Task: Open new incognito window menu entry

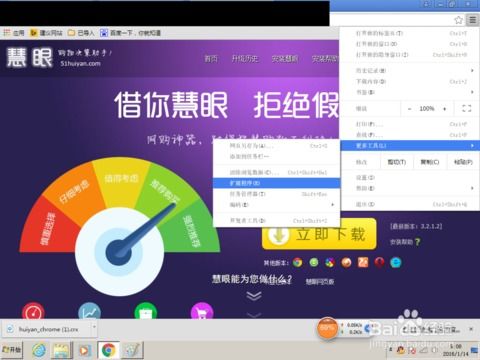Action: click(410, 55)
